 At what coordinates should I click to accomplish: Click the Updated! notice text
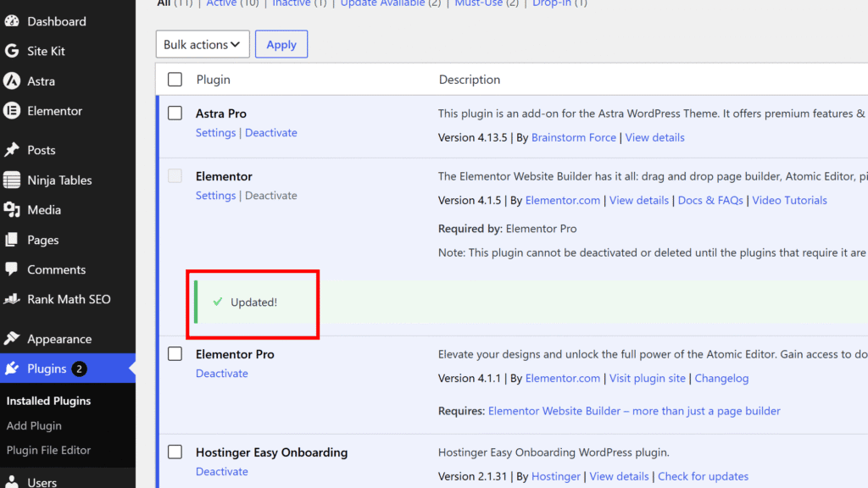tap(253, 302)
